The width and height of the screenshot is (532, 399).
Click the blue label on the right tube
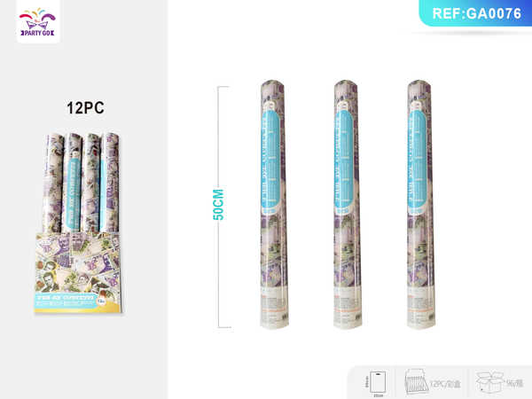[418, 160]
